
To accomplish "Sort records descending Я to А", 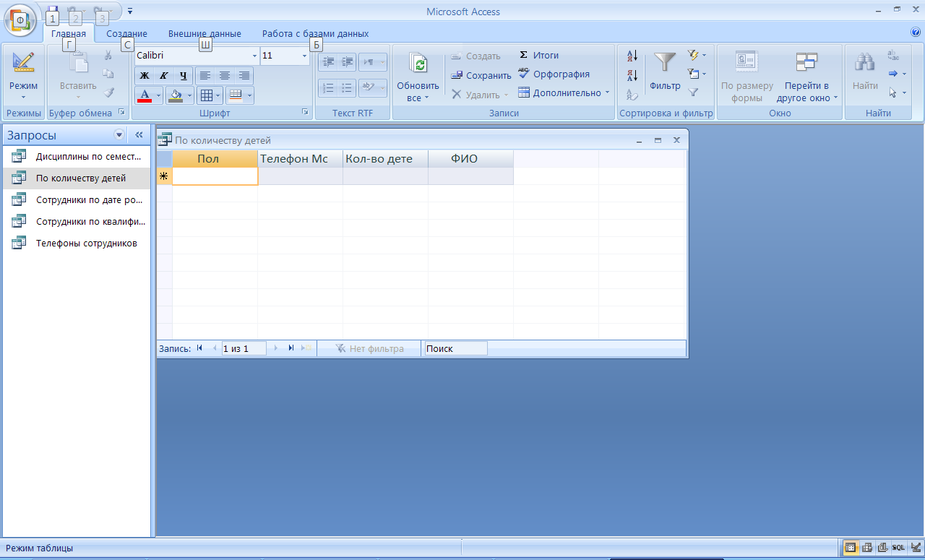I will (632, 74).
